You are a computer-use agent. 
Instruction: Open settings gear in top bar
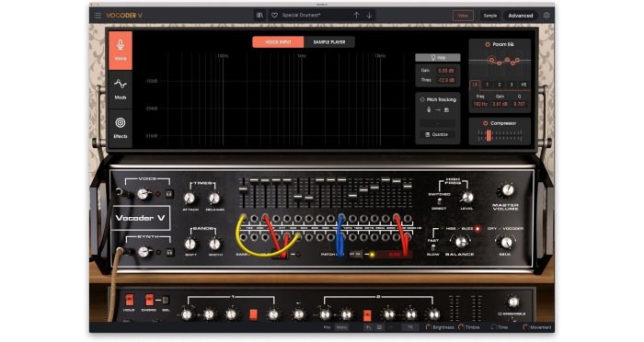[546, 16]
